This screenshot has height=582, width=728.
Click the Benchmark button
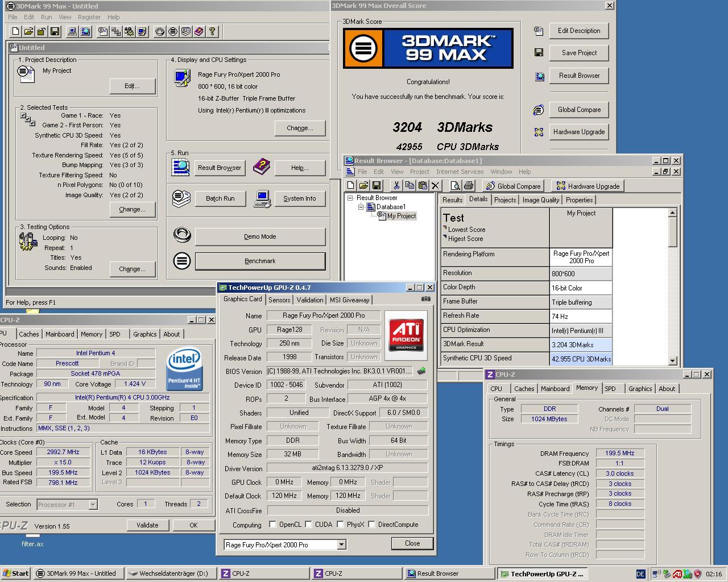[x=260, y=261]
